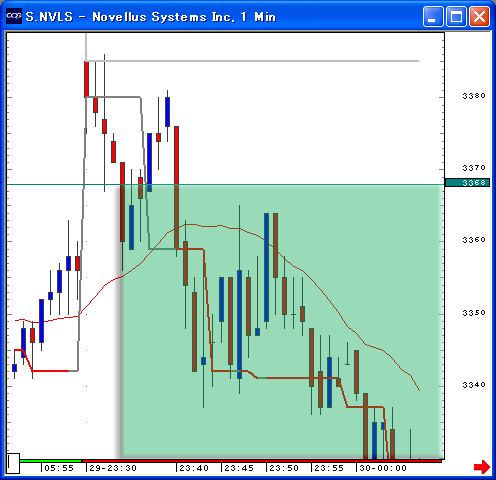The height and width of the screenshot is (480, 496).
Task: Click the window title S.NVLS - Novellus Systems Inc. 1 Min
Action: pyautogui.click(x=151, y=17)
